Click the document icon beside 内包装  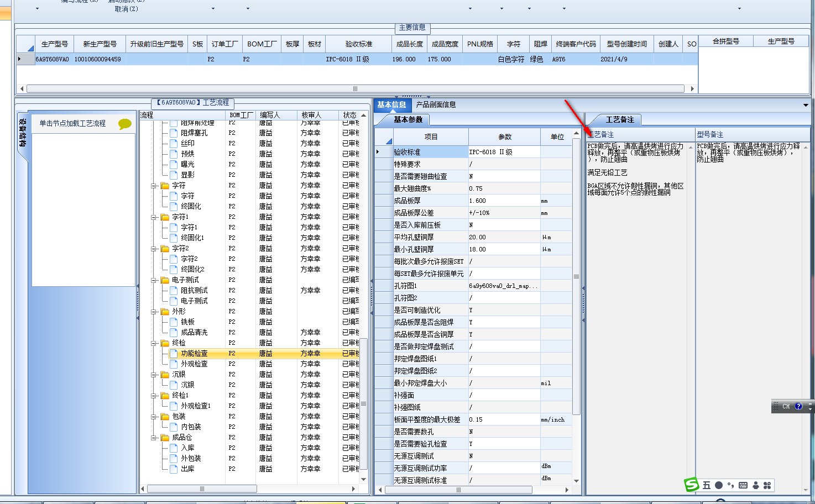(174, 427)
